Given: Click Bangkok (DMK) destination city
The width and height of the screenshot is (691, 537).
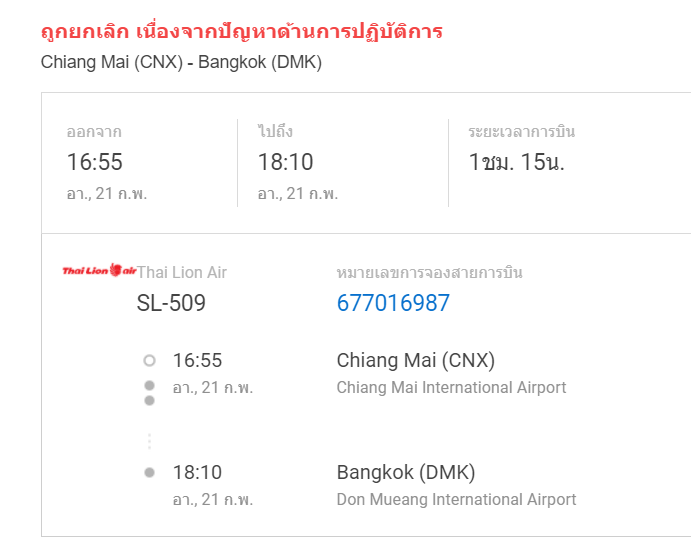Looking at the screenshot, I should 406,472.
